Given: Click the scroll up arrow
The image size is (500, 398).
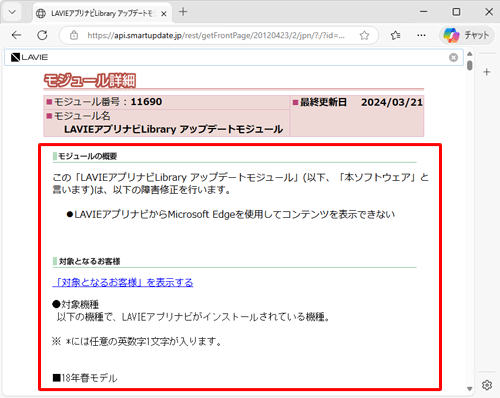Looking at the screenshot, I should point(470,54).
